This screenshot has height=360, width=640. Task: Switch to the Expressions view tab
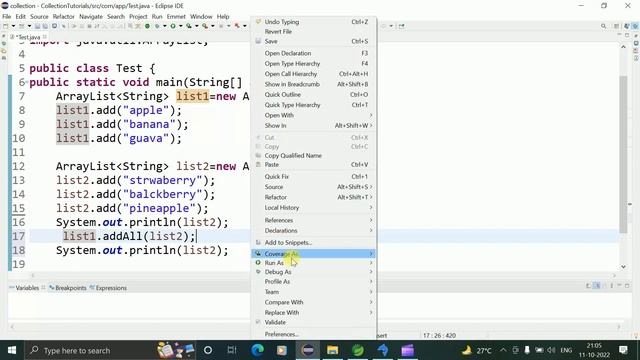click(x=108, y=288)
